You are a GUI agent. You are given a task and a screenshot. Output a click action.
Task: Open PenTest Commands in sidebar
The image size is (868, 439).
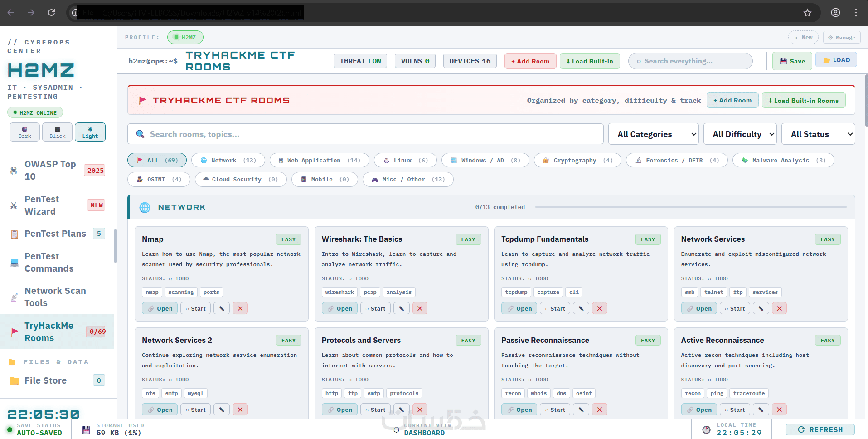click(57, 263)
